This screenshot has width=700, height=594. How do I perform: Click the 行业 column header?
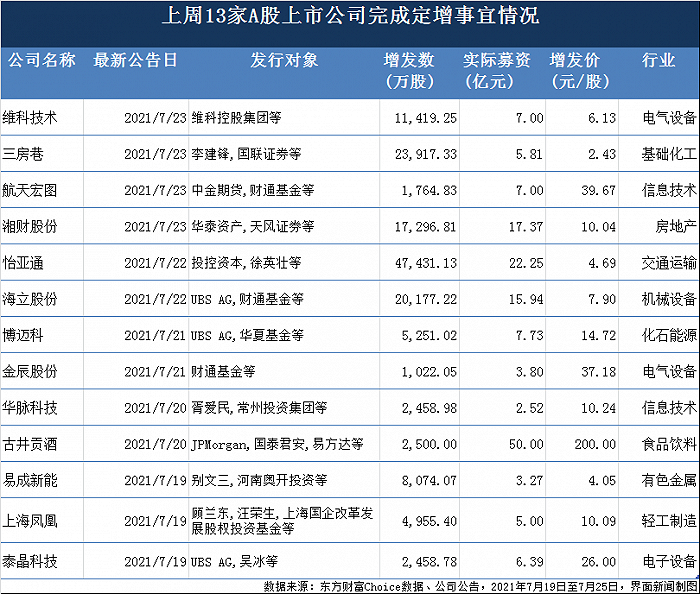coord(658,60)
